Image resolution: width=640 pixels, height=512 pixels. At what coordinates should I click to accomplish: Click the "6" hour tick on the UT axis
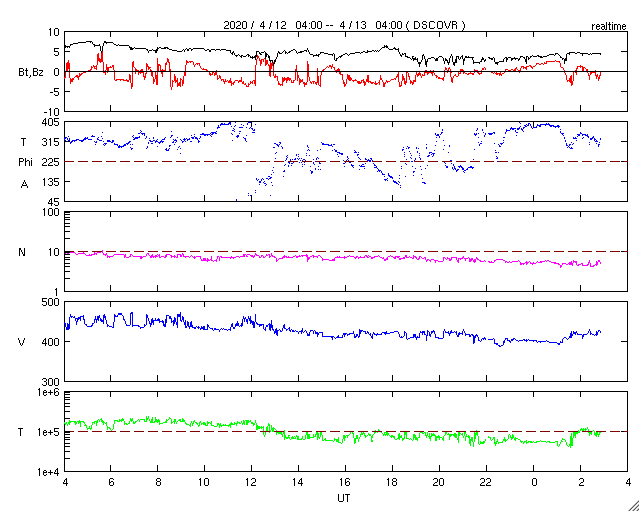(x=111, y=483)
